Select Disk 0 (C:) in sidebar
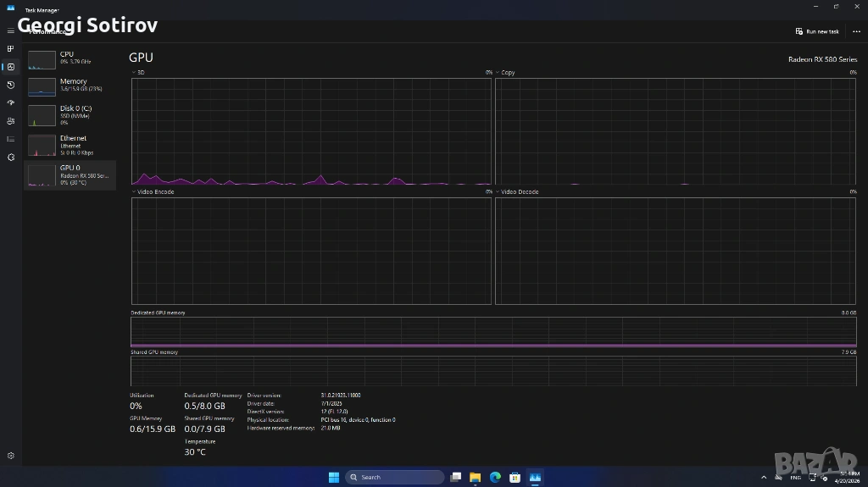 click(x=70, y=115)
